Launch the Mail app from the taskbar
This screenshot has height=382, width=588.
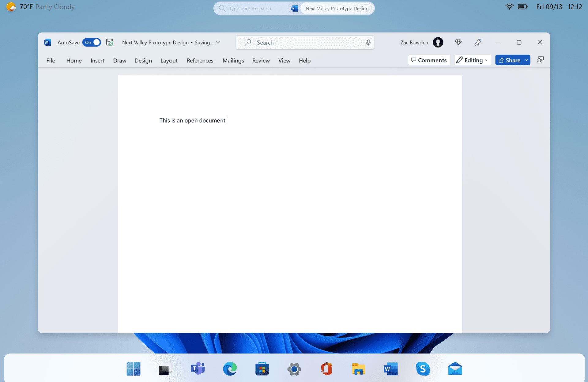pyautogui.click(x=455, y=369)
